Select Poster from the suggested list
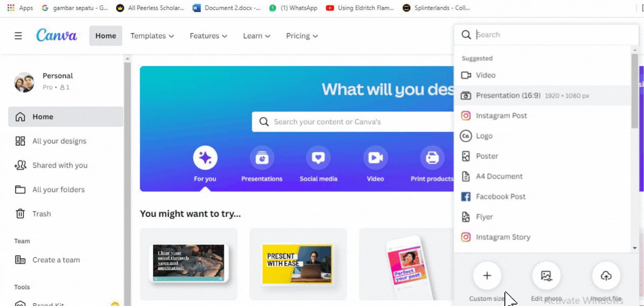This screenshot has height=306, width=644. click(x=542, y=156)
